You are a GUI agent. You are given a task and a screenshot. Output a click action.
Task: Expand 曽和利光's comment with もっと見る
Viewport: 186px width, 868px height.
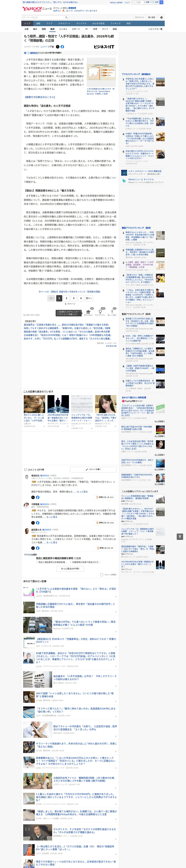82,492
